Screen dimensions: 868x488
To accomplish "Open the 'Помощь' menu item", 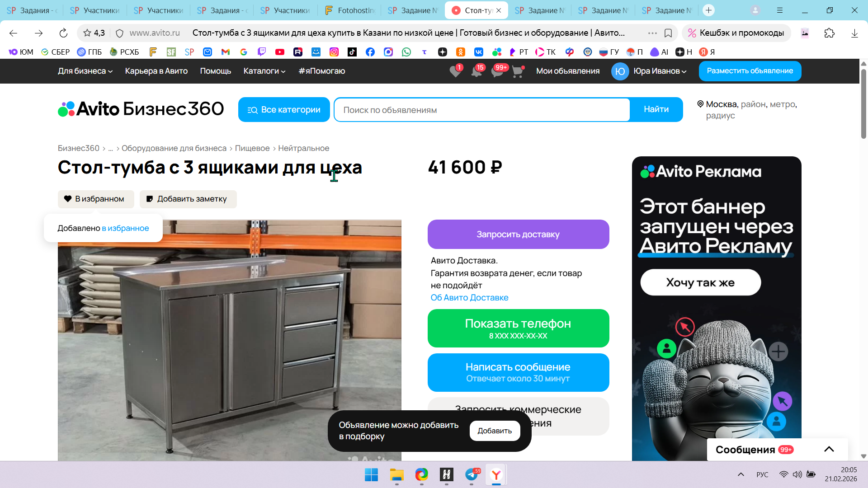I will pyautogui.click(x=216, y=71).
